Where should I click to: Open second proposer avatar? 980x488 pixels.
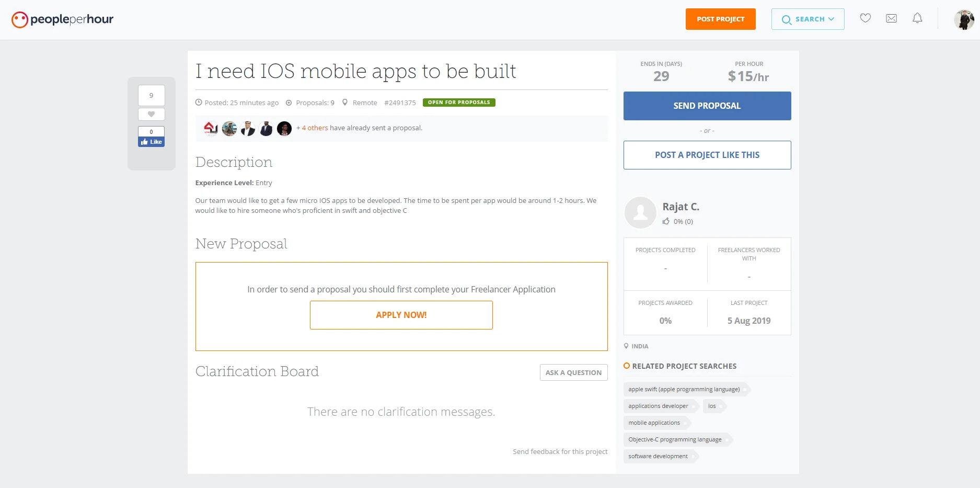[x=229, y=128]
